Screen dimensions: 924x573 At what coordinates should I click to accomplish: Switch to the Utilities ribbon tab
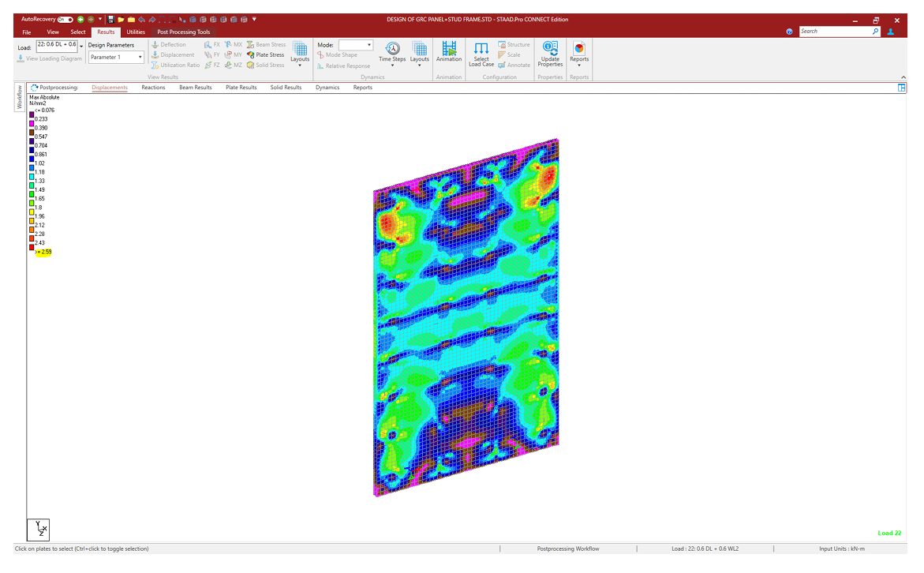tap(136, 32)
